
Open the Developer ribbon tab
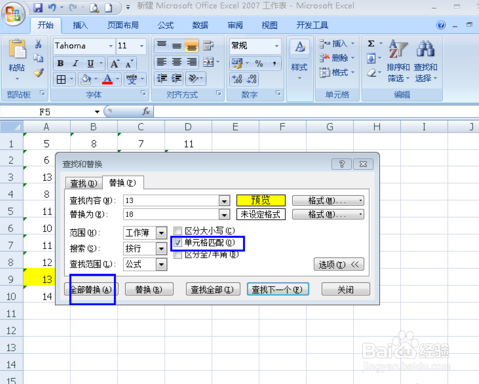point(312,25)
